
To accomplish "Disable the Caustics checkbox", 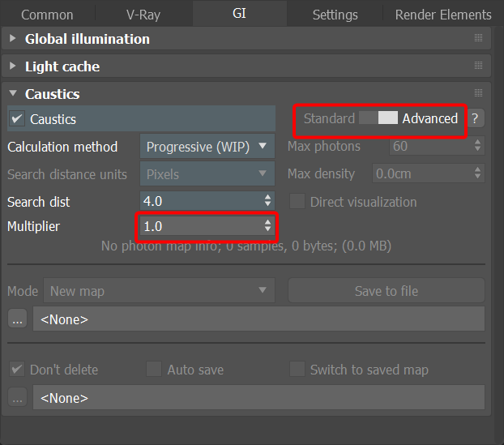I will (18, 119).
